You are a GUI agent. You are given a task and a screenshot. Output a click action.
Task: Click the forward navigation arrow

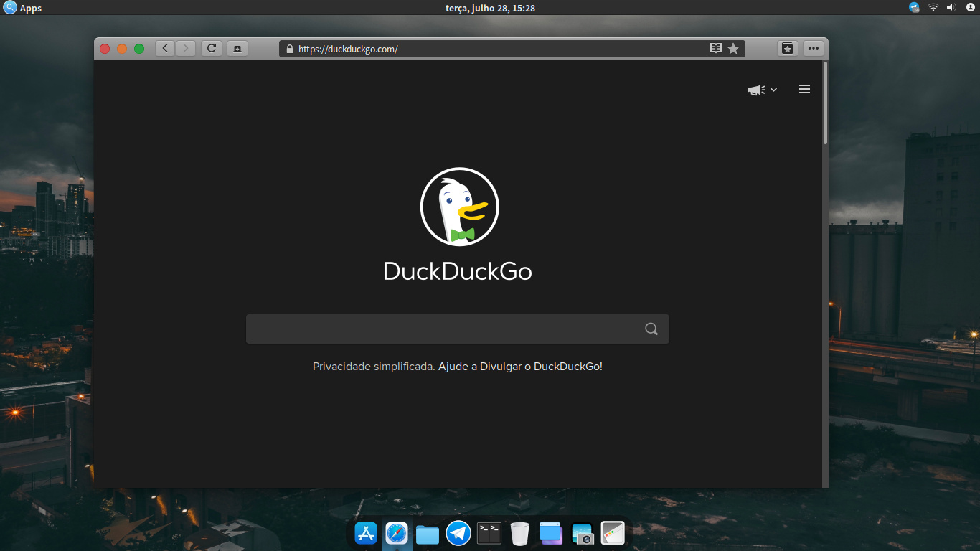(186, 48)
